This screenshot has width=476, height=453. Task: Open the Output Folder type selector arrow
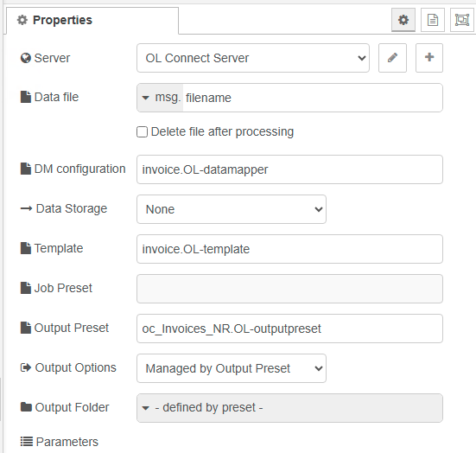pyautogui.click(x=146, y=408)
